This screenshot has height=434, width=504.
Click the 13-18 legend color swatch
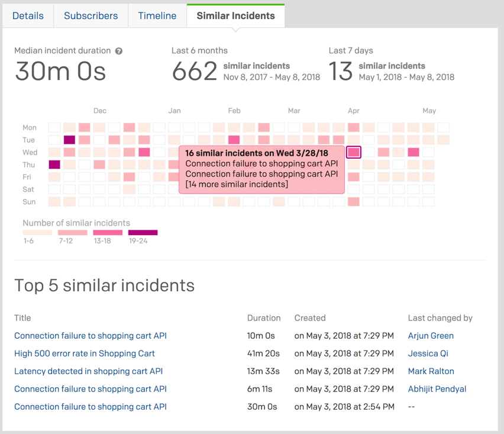coord(108,233)
